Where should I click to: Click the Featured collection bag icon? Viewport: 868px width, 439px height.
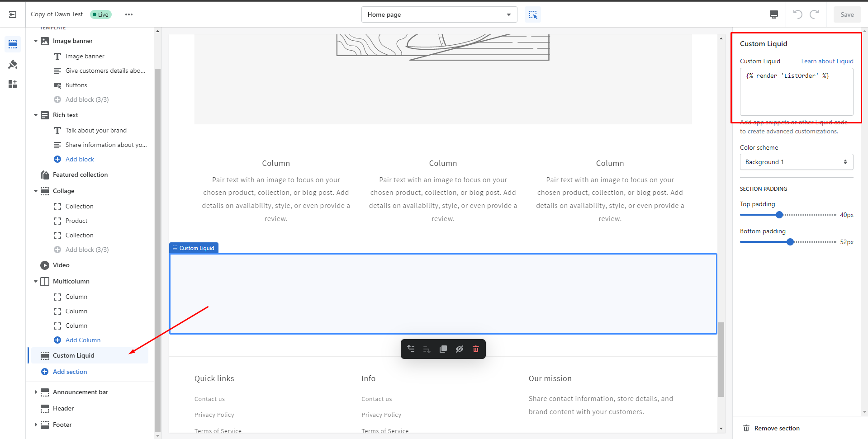coord(45,175)
